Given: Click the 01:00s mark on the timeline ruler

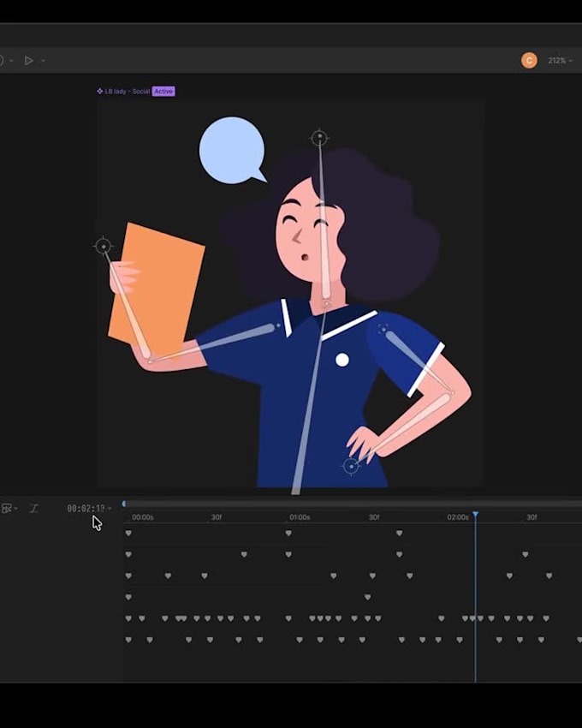Looking at the screenshot, I should pos(300,517).
